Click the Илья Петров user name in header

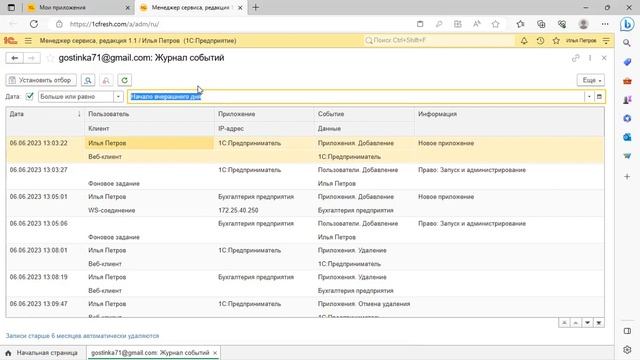581,40
